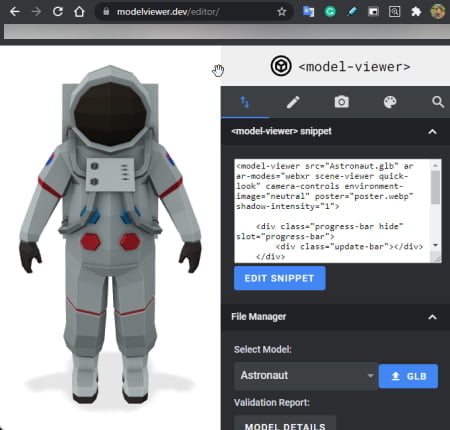Reload the page
Image resolution: width=450 pixels, height=430 pixels.
[x=58, y=12]
